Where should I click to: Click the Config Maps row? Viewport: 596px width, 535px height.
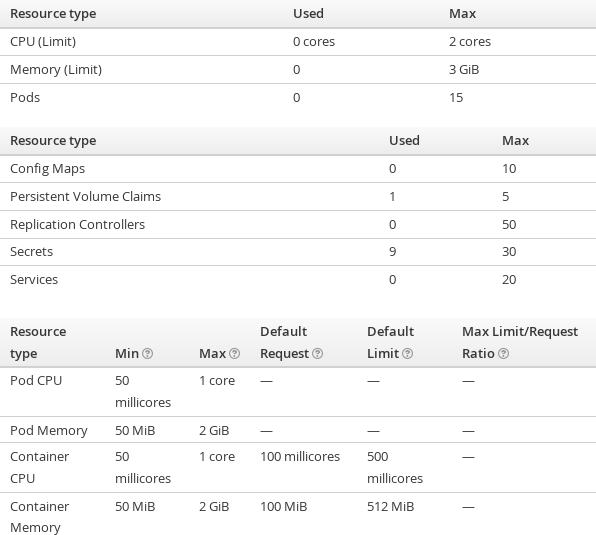[x=298, y=169]
